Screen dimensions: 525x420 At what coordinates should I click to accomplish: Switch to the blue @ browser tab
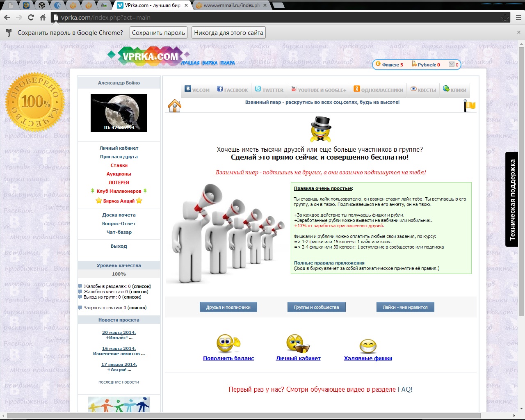(26, 5)
